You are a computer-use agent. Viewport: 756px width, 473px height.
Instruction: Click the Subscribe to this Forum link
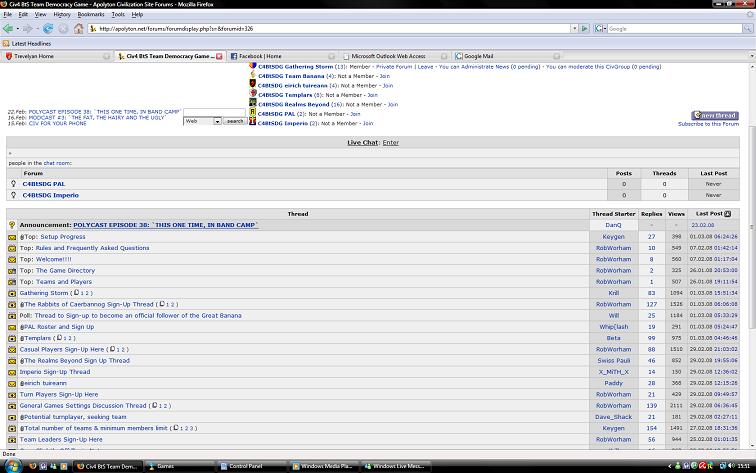(x=708, y=124)
